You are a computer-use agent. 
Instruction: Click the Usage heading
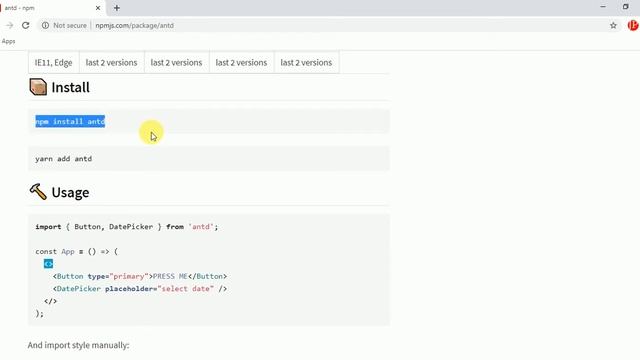(70, 192)
